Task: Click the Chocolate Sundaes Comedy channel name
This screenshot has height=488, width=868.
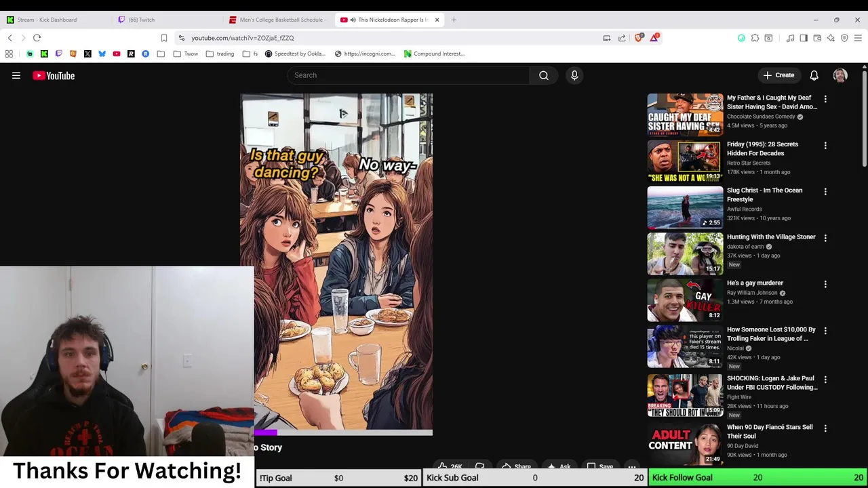Action: pos(761,117)
